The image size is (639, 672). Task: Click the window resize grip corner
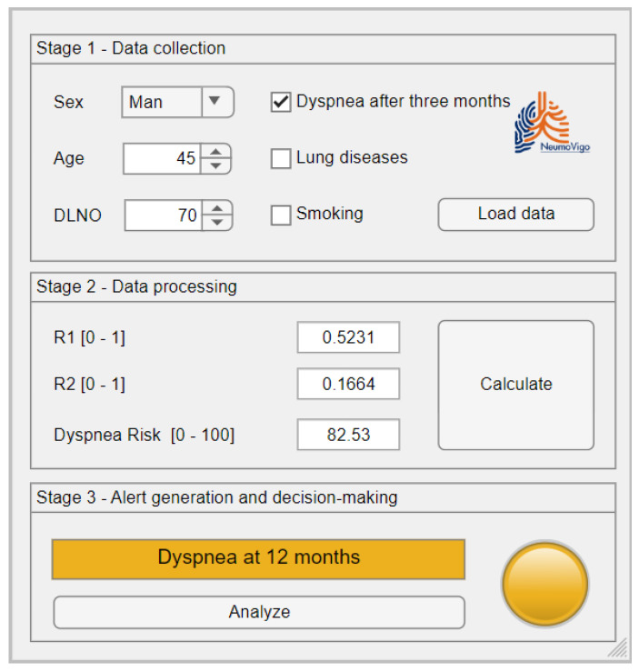618,647
